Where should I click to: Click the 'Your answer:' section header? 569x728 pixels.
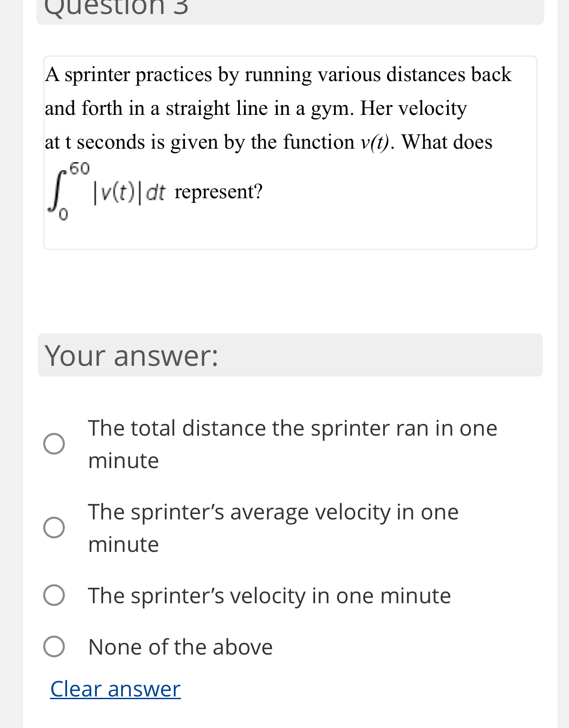tap(131, 356)
